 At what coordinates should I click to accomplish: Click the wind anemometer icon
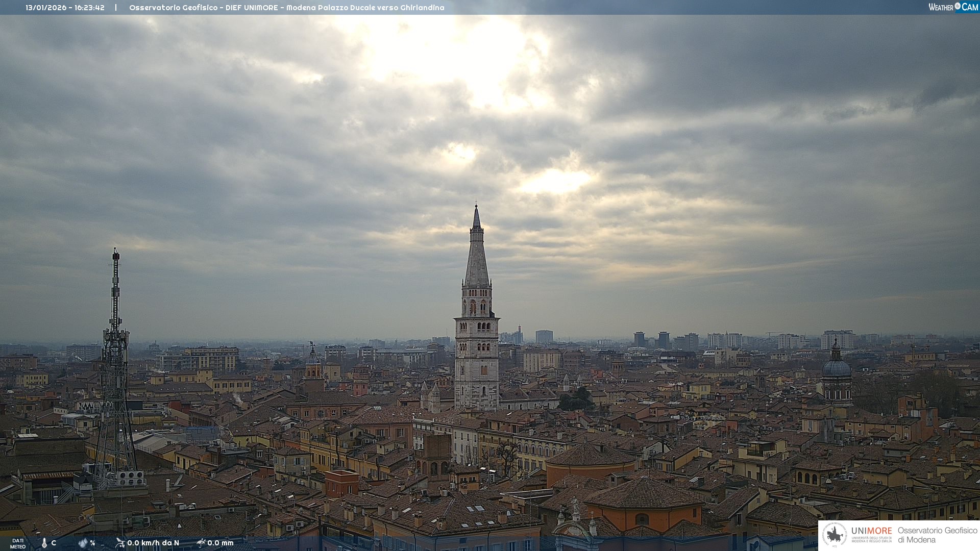[x=120, y=543]
